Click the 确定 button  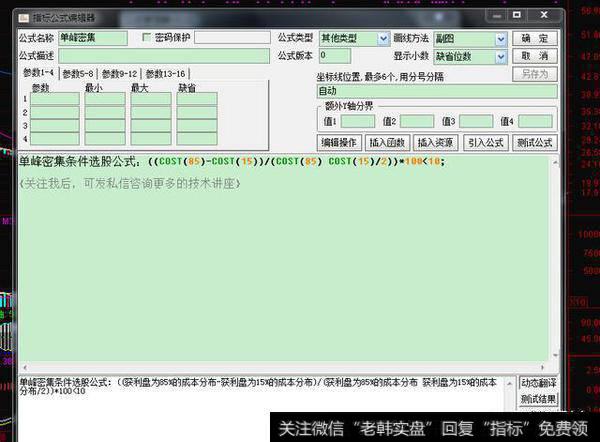click(x=535, y=38)
